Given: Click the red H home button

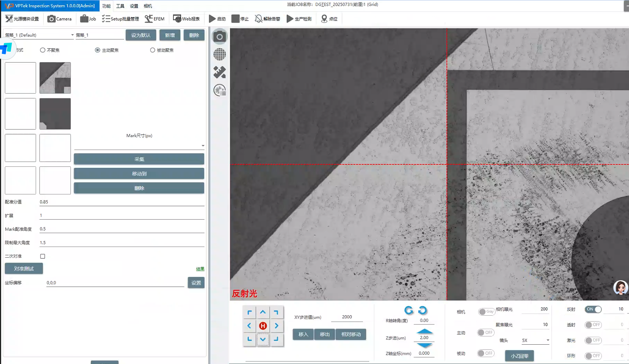Looking at the screenshot, I should (263, 326).
